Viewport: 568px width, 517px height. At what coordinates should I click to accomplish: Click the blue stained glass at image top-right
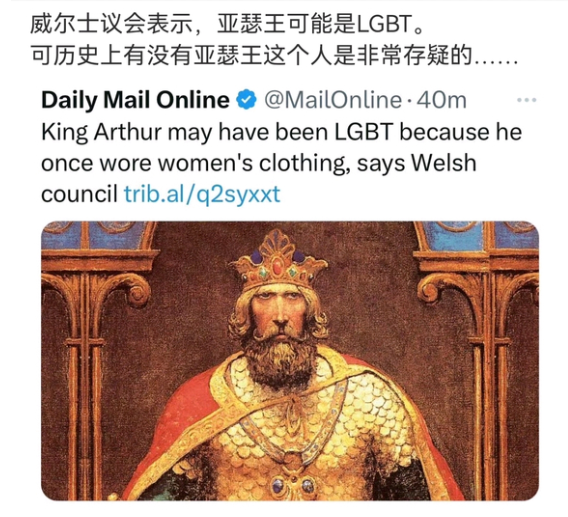coord(478,235)
